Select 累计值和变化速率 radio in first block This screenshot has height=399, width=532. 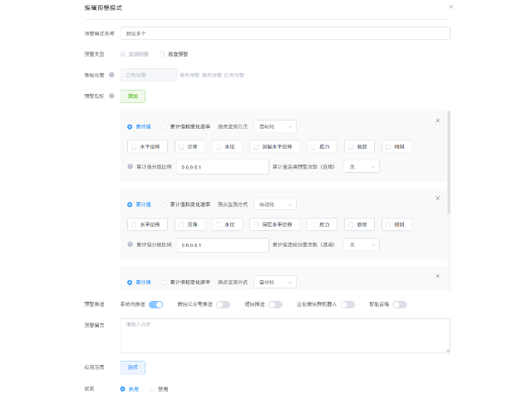click(165, 126)
